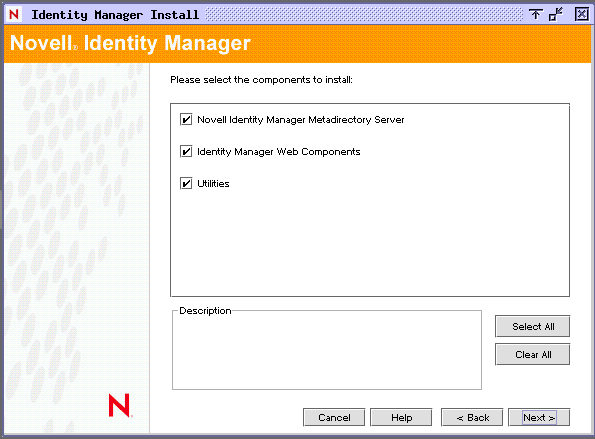Click 'Novell Identity Manager' banner heading
Viewport: 595px width, 439px height.
[x=130, y=43]
